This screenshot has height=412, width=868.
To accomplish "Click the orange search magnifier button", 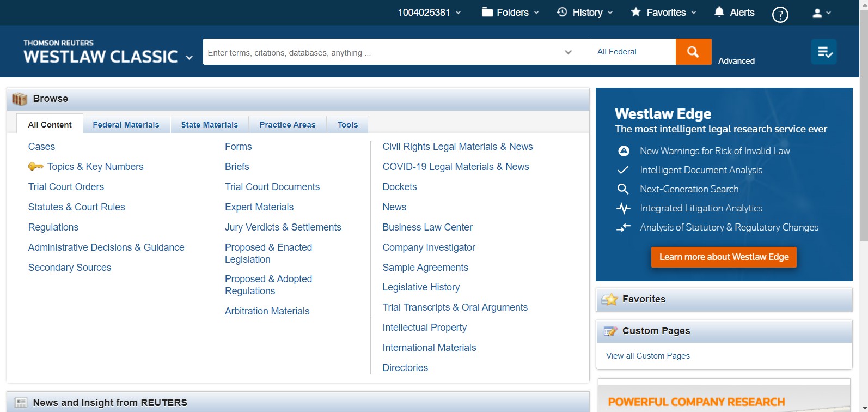I will pos(693,52).
